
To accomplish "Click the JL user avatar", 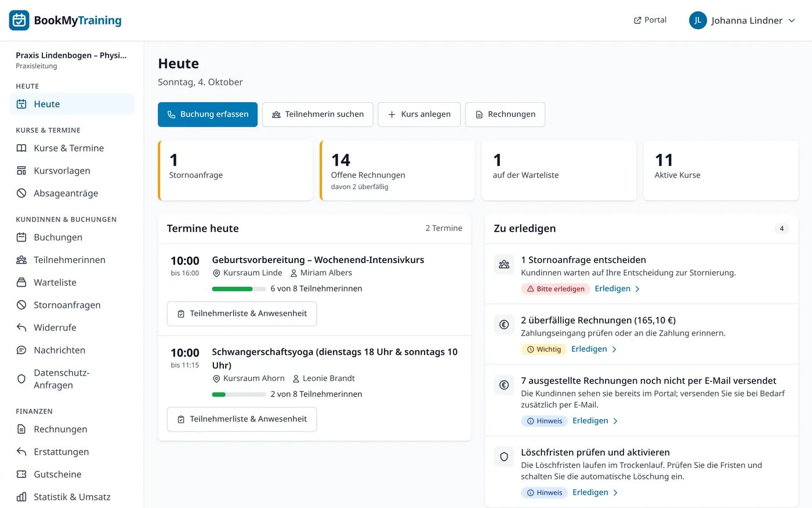I will (x=698, y=20).
